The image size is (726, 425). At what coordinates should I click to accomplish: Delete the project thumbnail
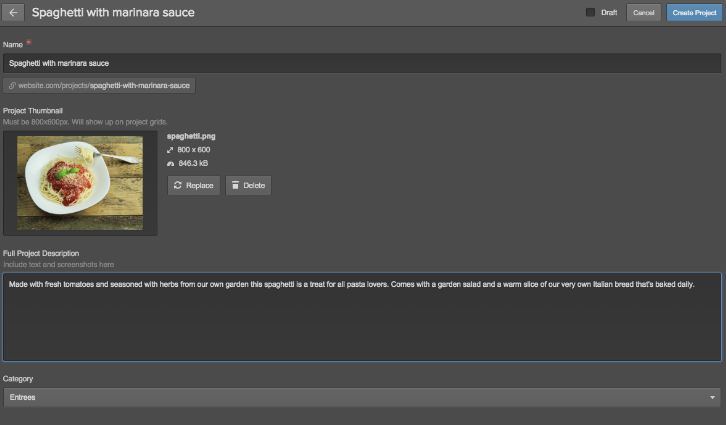point(248,185)
